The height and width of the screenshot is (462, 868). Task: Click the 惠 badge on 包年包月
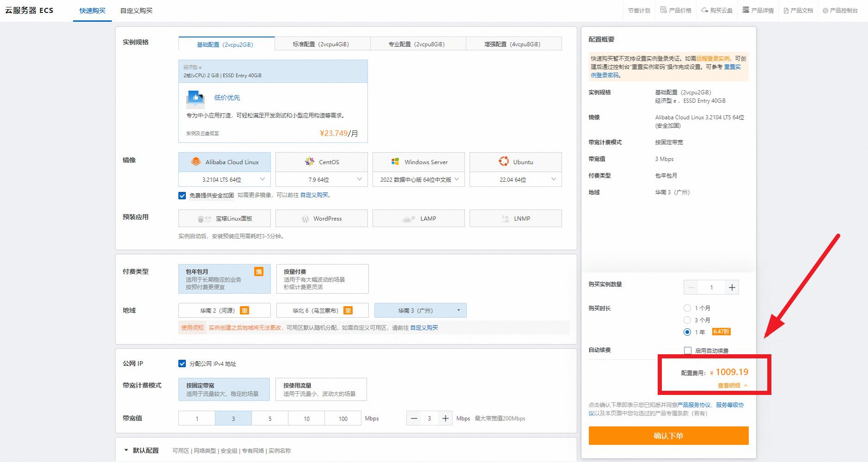[259, 271]
